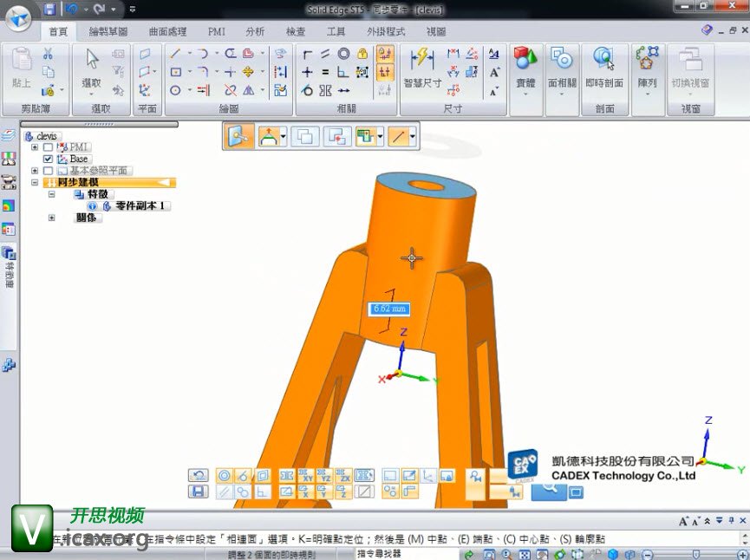This screenshot has height=560, width=750.
Task: Expand the PMI tree node
Action: click(35, 147)
